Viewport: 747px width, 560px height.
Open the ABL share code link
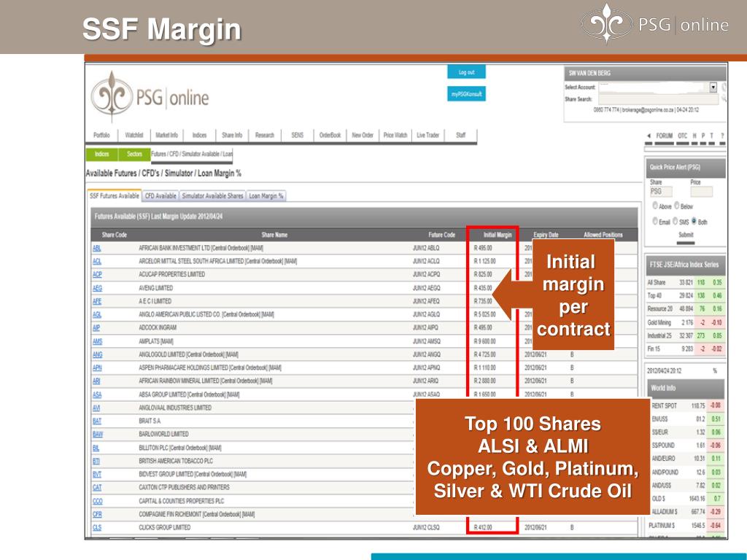[97, 248]
